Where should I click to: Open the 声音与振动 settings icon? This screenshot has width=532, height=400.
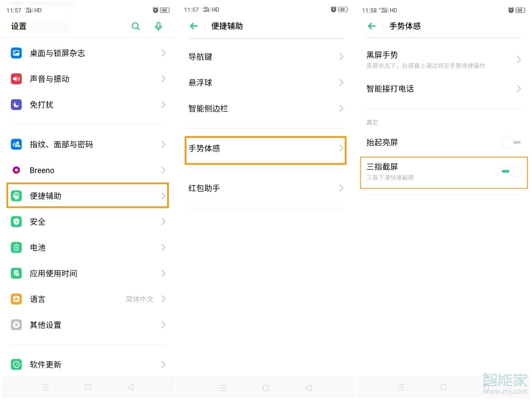click(16, 79)
